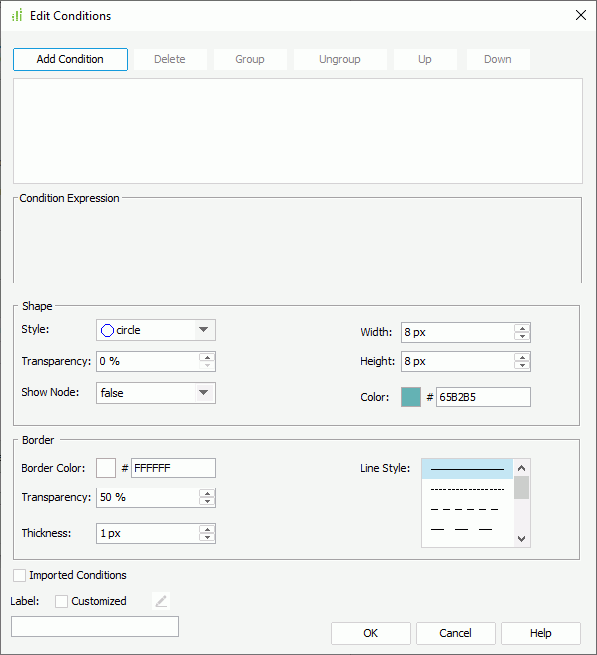Click the Ungroup button
Viewport: 597px width, 655px height.
(x=340, y=59)
